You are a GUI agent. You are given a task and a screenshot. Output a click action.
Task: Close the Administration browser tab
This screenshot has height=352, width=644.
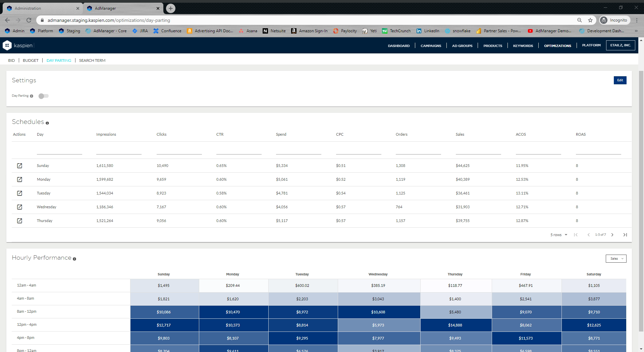click(x=78, y=8)
